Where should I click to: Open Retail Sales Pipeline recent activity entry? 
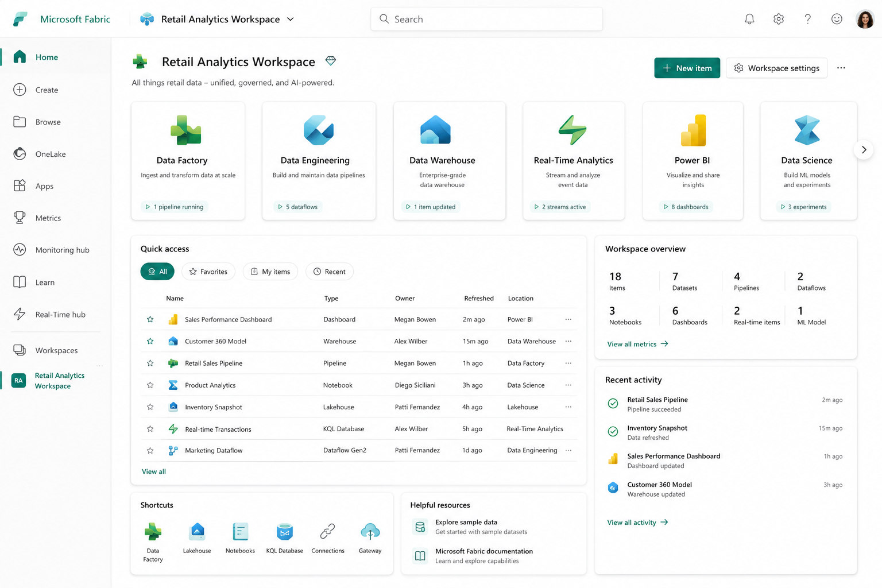(x=726, y=404)
